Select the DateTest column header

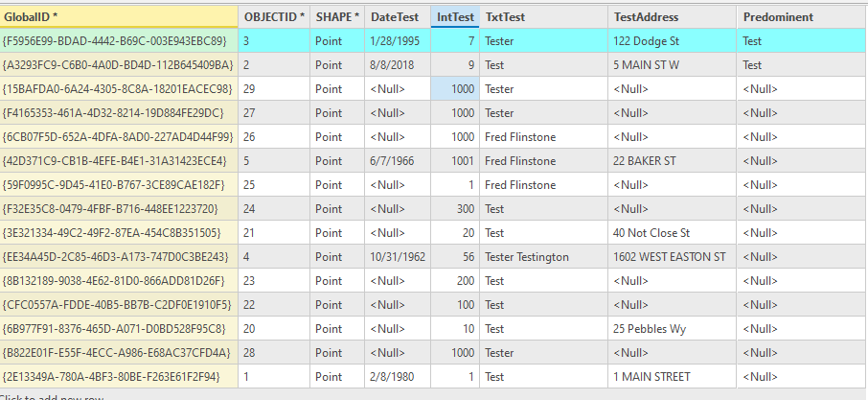tap(397, 17)
